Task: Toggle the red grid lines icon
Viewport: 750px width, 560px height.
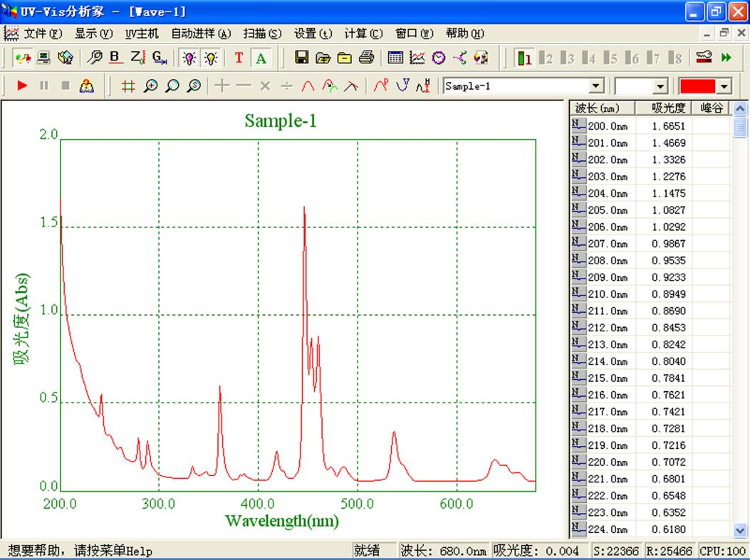Action: click(x=128, y=86)
